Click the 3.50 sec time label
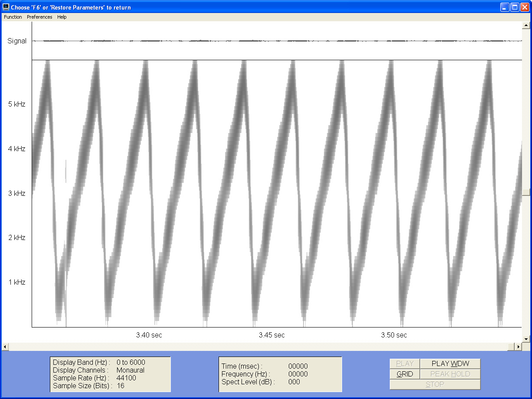 pyautogui.click(x=394, y=335)
